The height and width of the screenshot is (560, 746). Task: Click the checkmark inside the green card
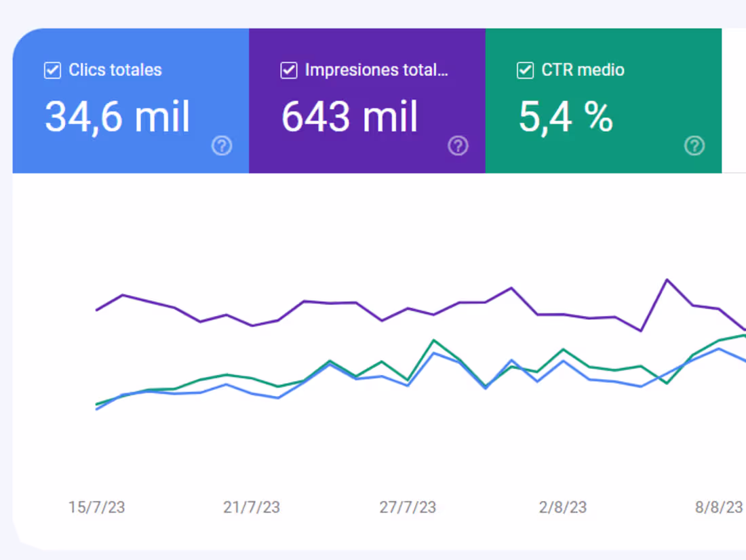click(525, 70)
